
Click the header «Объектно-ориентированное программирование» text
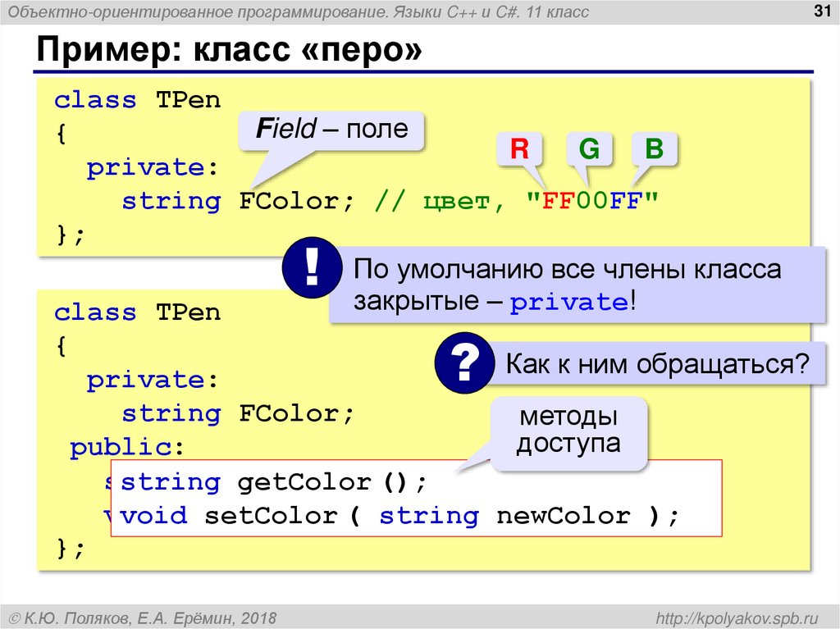[x=199, y=11]
